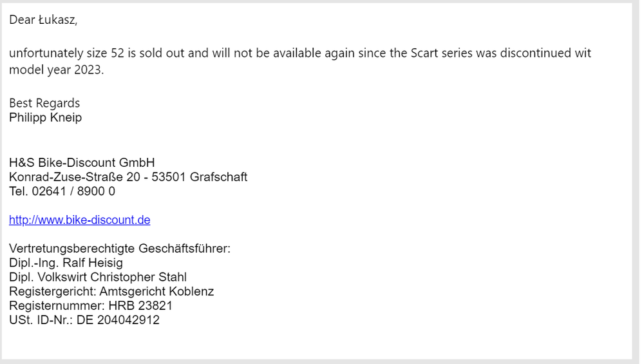Image resolution: width=644 pixels, height=364 pixels.
Task: Click the postal code and town '53501 Grafschaft'
Action: 199,177
